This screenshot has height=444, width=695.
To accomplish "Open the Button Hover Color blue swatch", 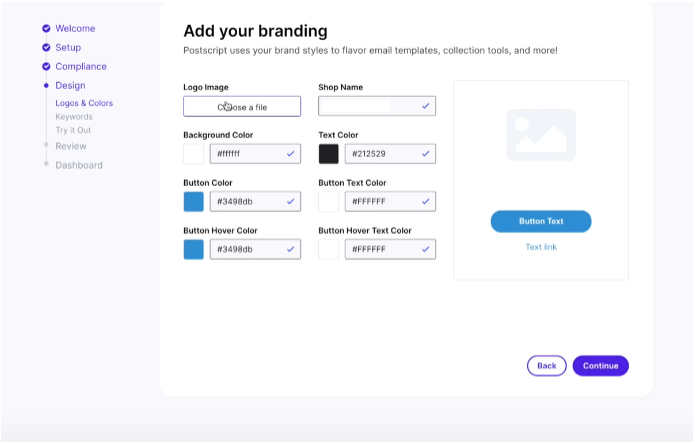I will pyautogui.click(x=194, y=249).
